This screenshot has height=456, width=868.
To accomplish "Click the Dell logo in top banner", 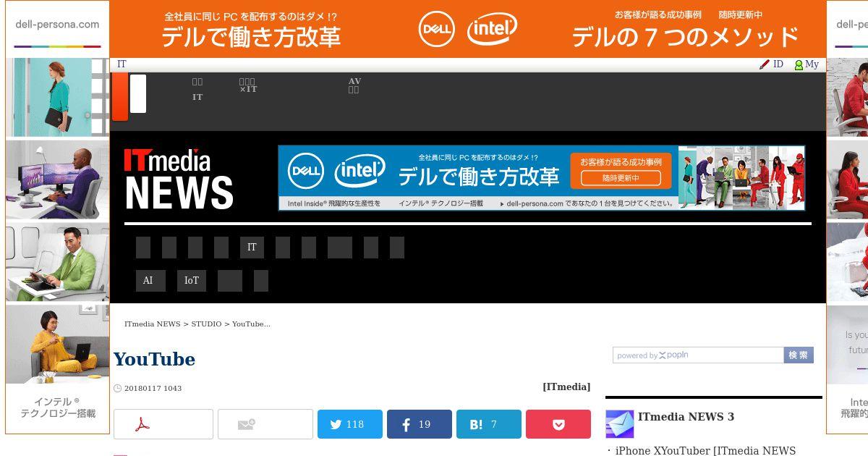I will (x=437, y=29).
